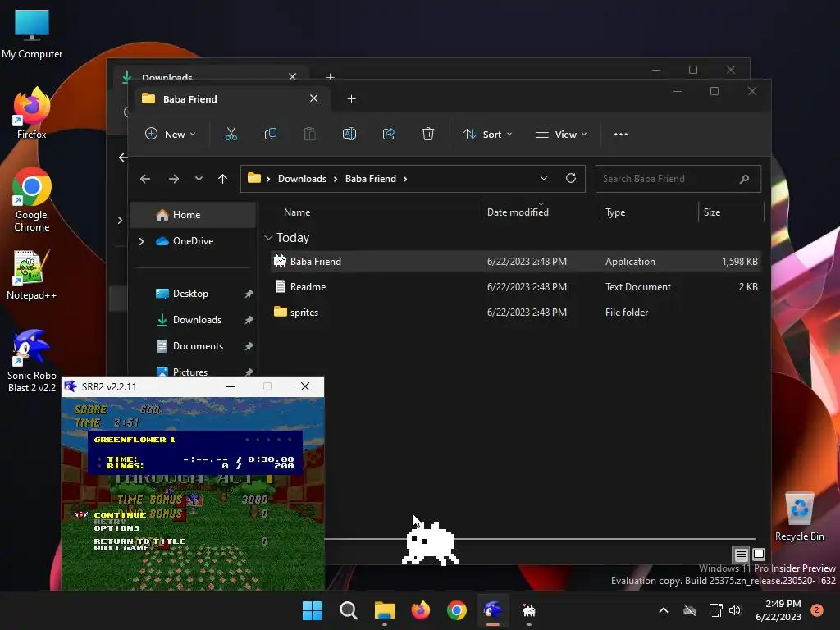
Task: Switch to details view layout icon
Action: tap(741, 555)
